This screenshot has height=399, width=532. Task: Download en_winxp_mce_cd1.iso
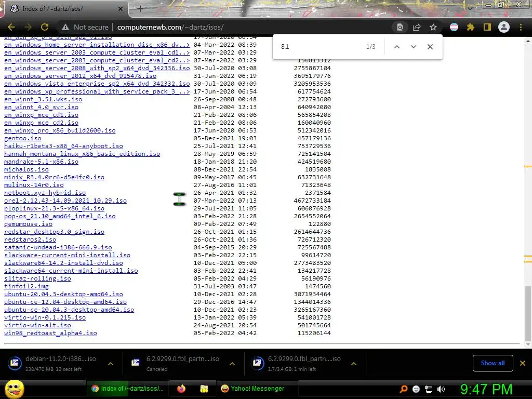tap(41, 115)
